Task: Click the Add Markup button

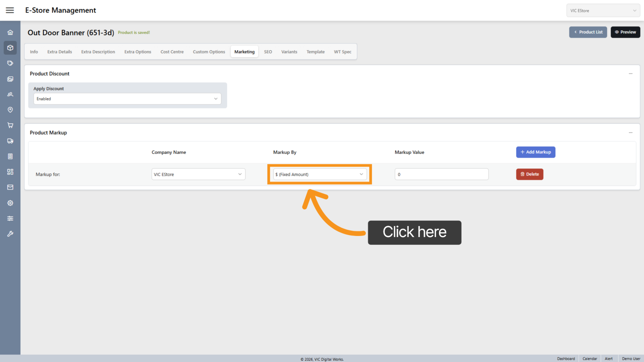Action: click(536, 152)
